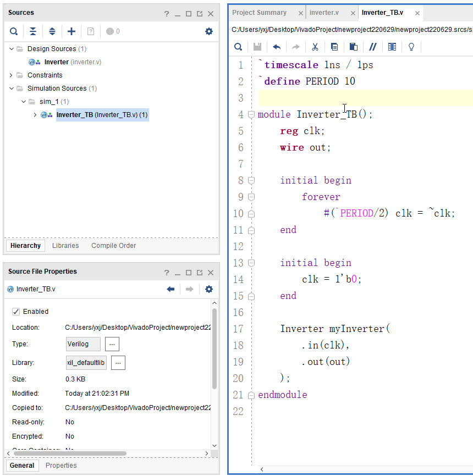Viewport: 473px width, 476px height.
Task: Click the Cut scissors icon
Action: click(x=315, y=47)
